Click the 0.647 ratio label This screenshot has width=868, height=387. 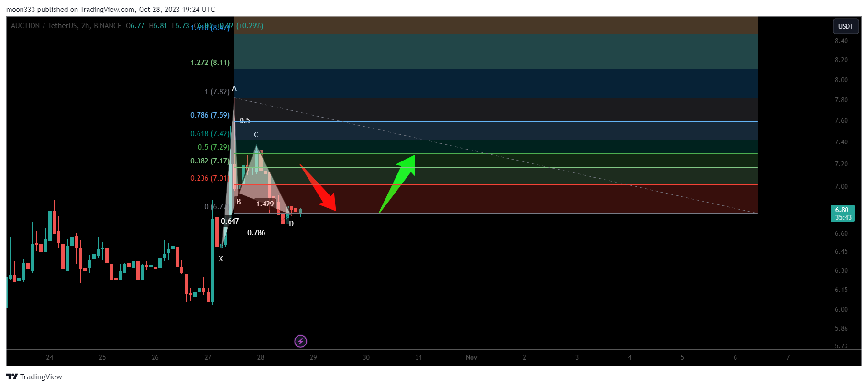pos(230,221)
